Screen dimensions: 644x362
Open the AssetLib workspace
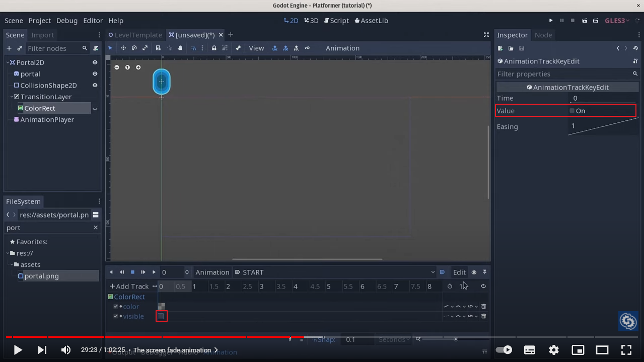click(371, 21)
